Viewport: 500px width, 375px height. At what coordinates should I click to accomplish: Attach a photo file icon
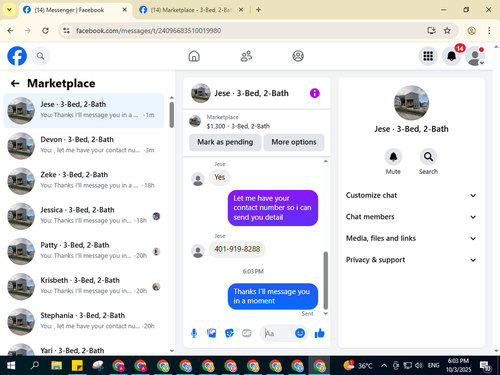point(211,333)
